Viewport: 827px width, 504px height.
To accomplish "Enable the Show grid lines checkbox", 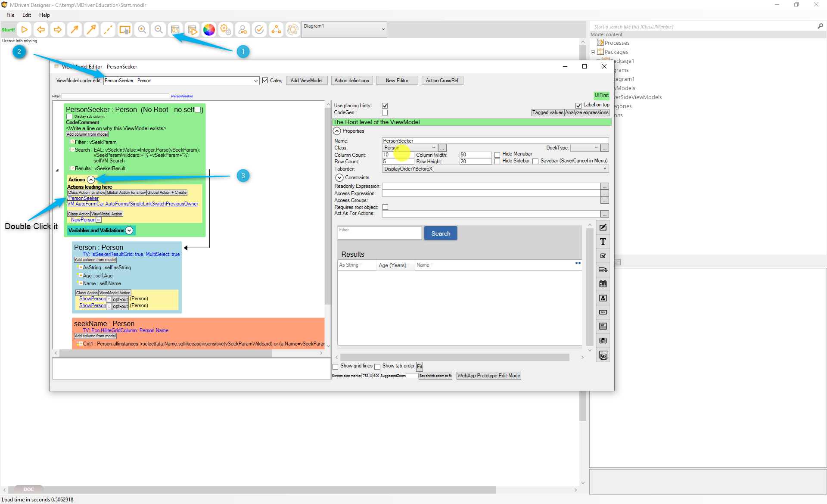I will pos(336,367).
